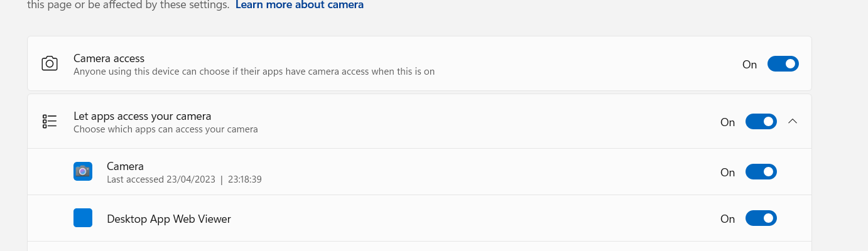Open the Learn more about camera link
Image resolution: width=868 pixels, height=251 pixels.
[x=300, y=5]
